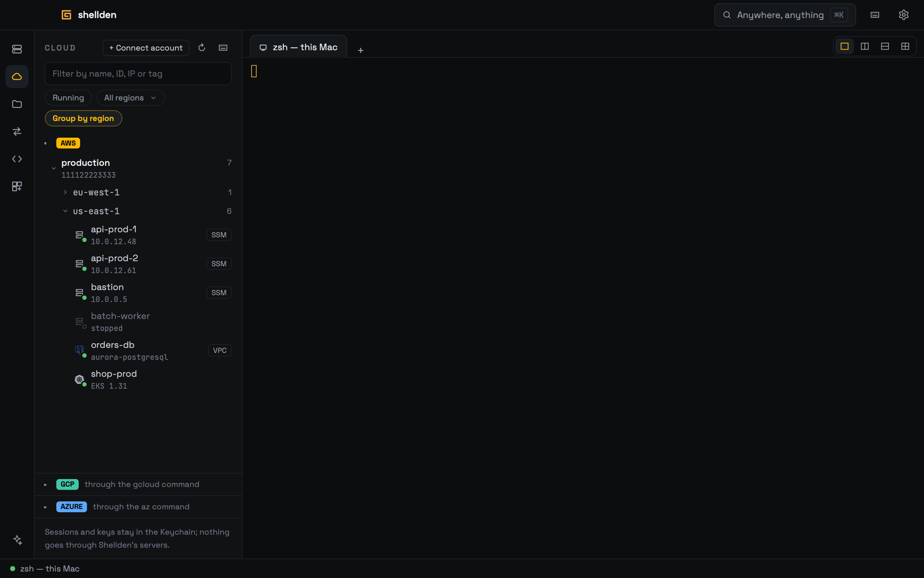Open keyboard shortcuts icon in top bar
Image resolution: width=924 pixels, height=578 pixels.
pos(875,15)
